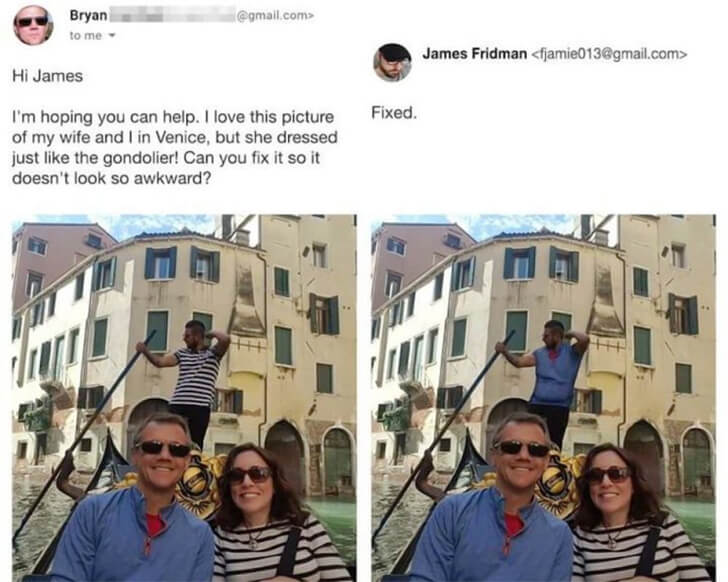728x582 pixels.
Task: Open Bryan's profile avatar with sunglasses
Action: pos(33,25)
